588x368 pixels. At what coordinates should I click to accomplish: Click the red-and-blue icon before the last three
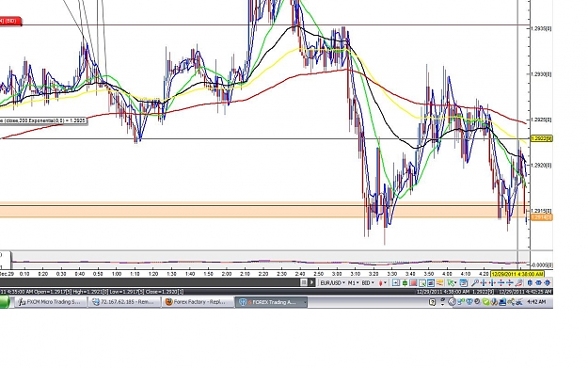coord(519,283)
